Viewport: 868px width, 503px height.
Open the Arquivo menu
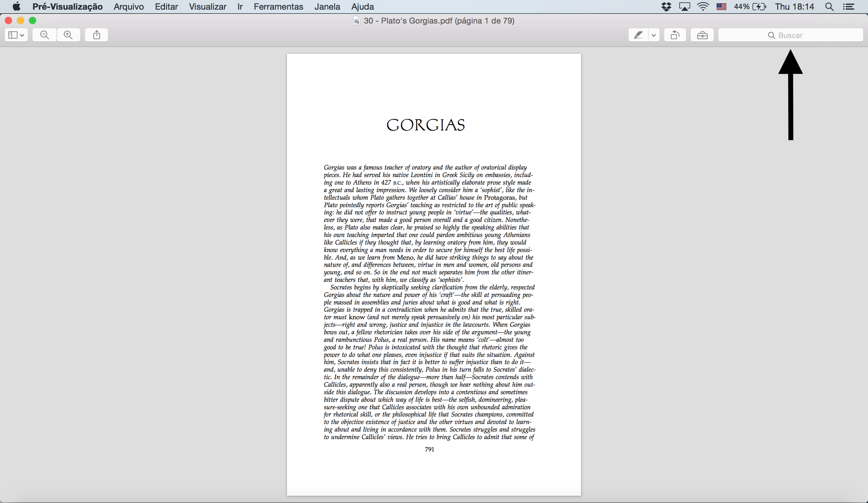pos(129,7)
